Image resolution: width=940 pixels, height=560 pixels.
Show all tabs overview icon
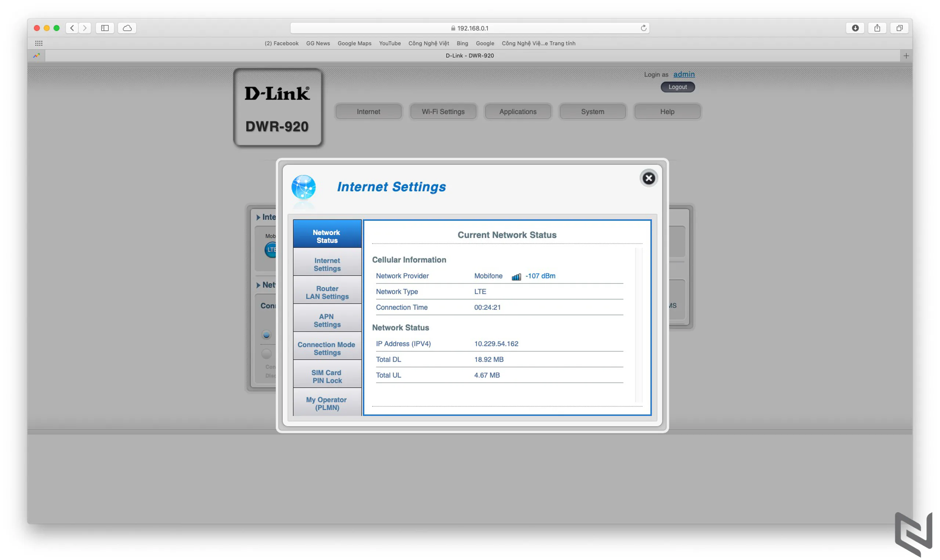coord(899,28)
